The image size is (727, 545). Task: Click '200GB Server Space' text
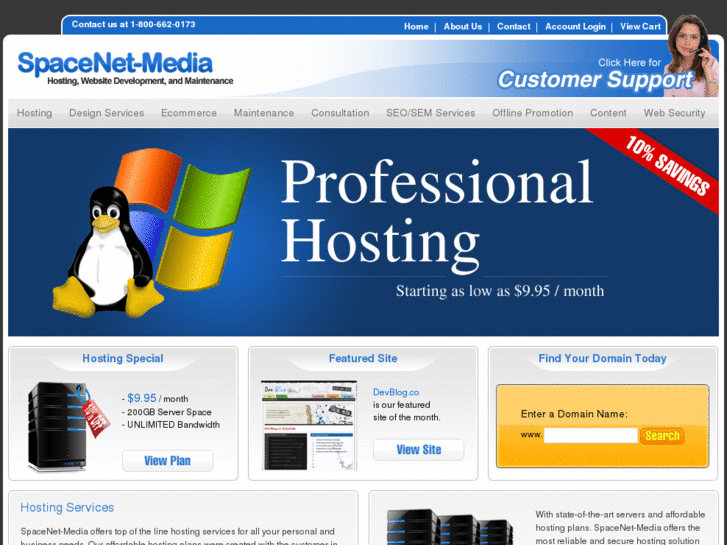click(x=169, y=412)
